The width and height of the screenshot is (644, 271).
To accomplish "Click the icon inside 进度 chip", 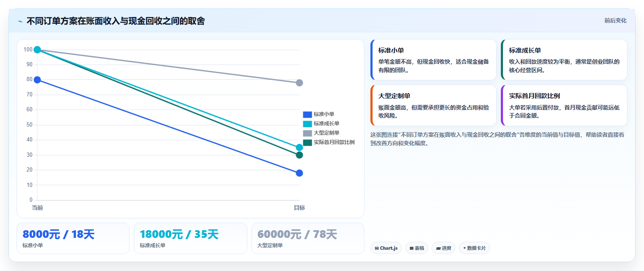I will (x=438, y=248).
